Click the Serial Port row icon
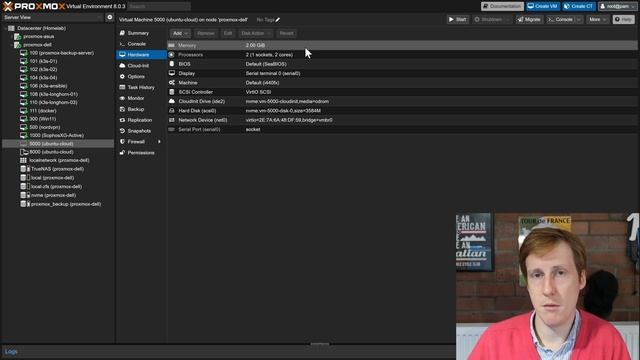Image resolution: width=640 pixels, height=360 pixels. point(171,129)
